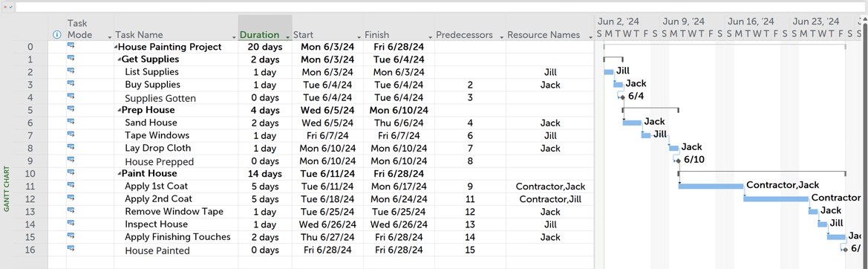Viewport: 868px width, 269px height.
Task: Open the Resource Names column dropdown arrow
Action: click(x=592, y=36)
